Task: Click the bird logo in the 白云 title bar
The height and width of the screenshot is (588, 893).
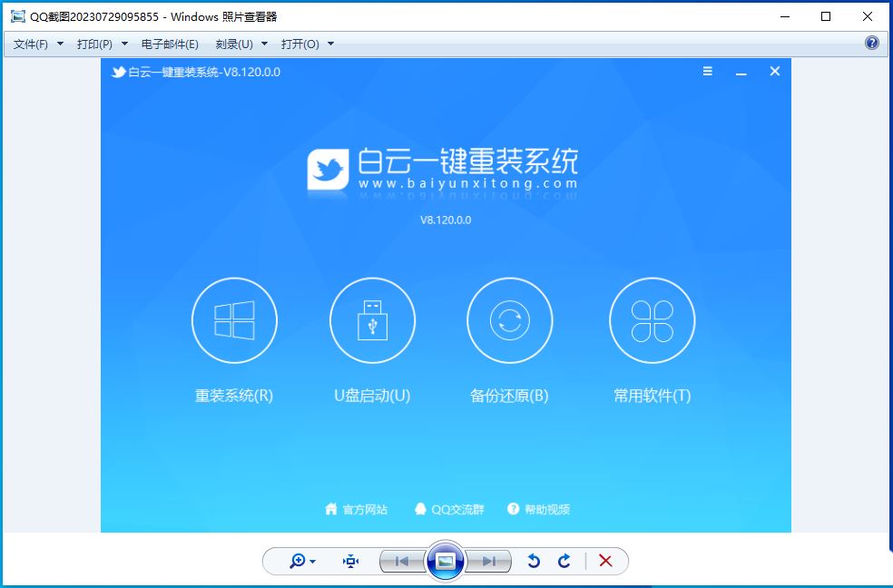Action: pos(119,73)
